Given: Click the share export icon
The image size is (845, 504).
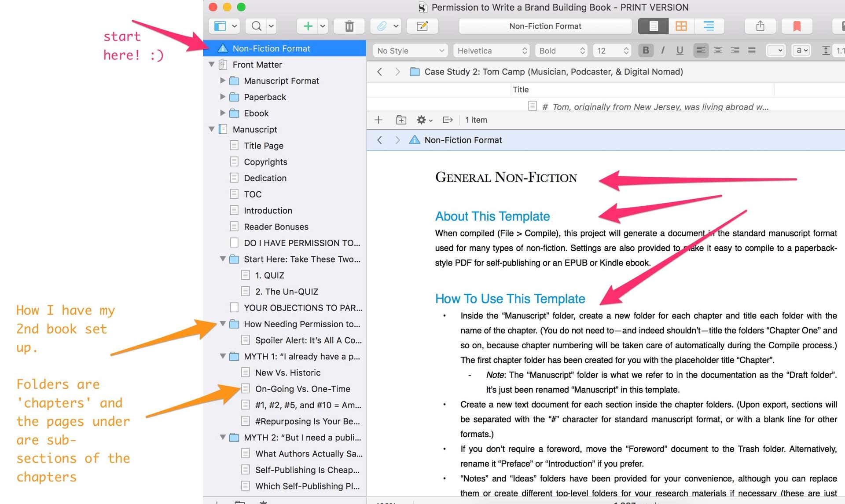Looking at the screenshot, I should point(760,26).
